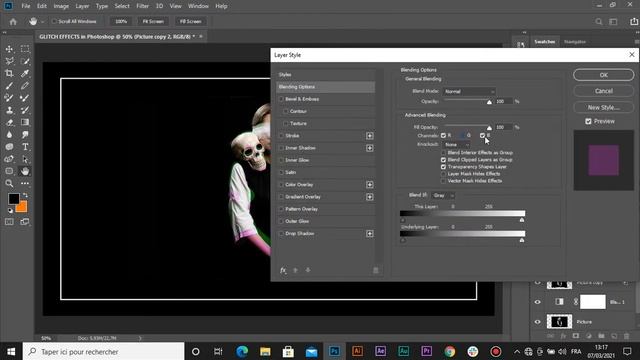The image size is (640, 360).
Task: Click the Fit Screen button
Action: pos(153,21)
